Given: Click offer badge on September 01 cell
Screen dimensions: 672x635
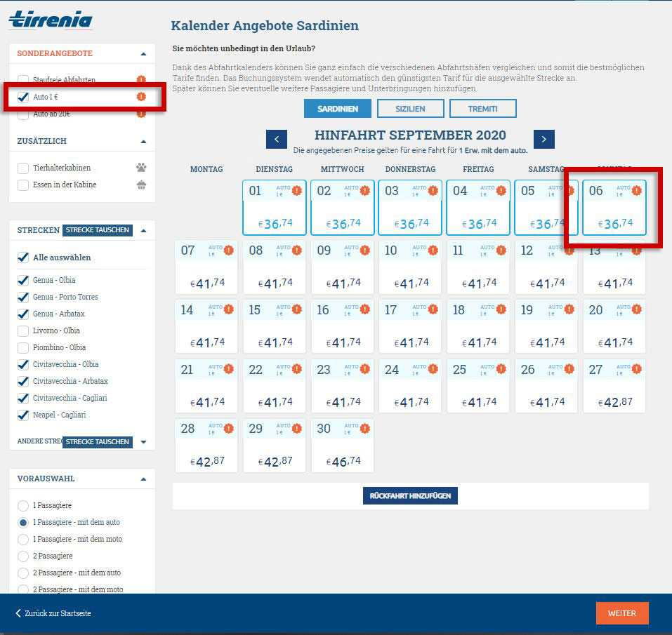Looking at the screenshot, I should 296,191.
